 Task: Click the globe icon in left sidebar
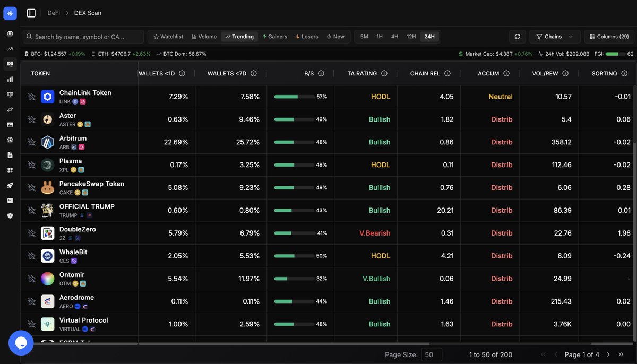(10, 140)
